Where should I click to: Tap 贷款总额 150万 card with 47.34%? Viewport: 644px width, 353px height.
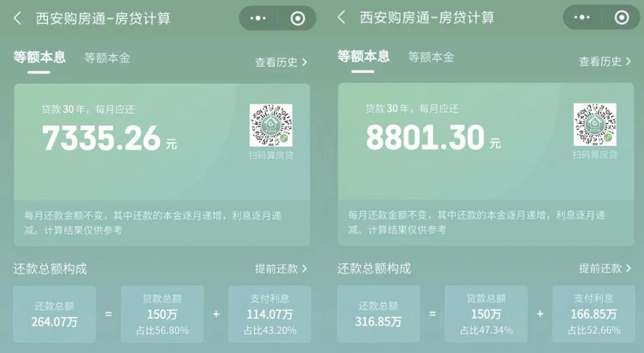pyautogui.click(x=486, y=314)
